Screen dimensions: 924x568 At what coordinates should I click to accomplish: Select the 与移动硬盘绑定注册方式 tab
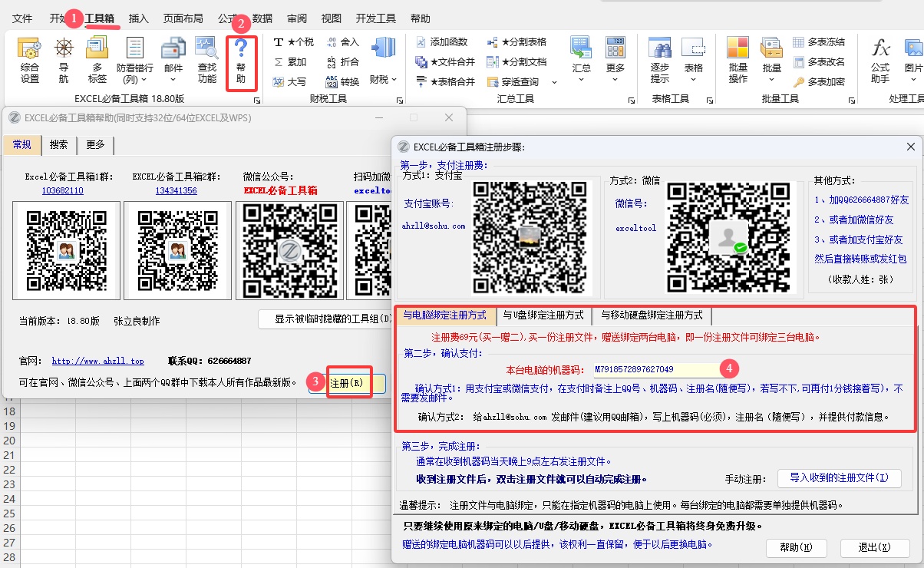[x=652, y=315]
